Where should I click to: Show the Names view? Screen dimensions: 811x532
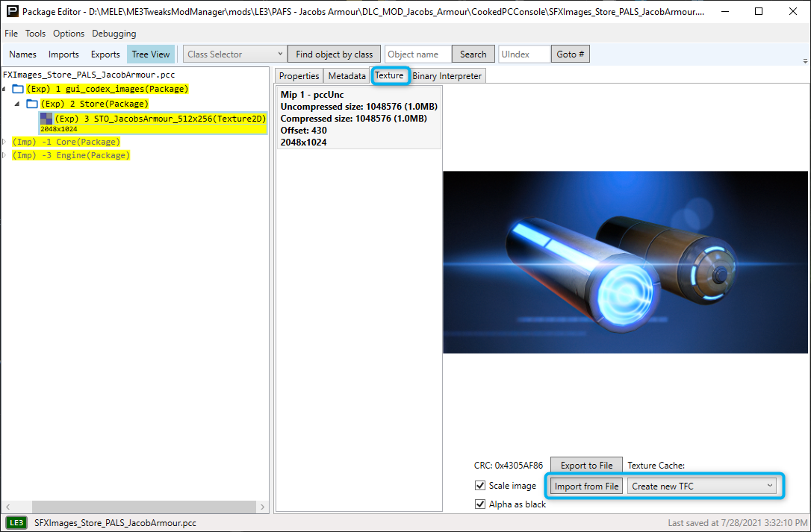[22, 54]
